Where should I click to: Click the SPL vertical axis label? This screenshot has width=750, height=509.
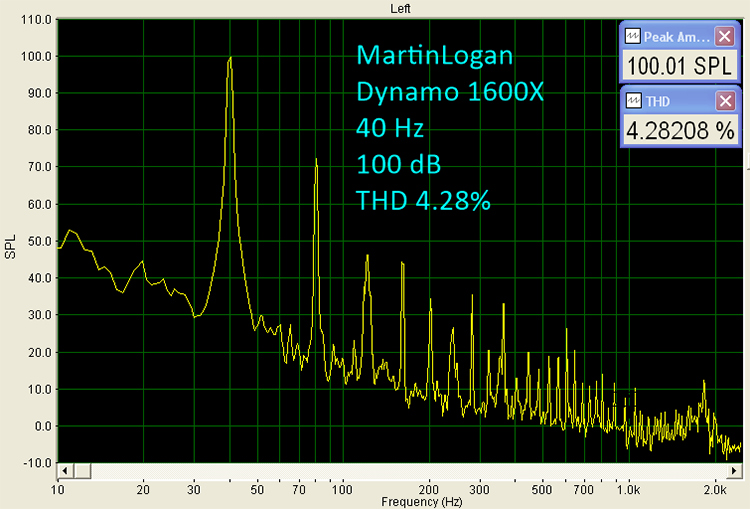click(x=12, y=246)
